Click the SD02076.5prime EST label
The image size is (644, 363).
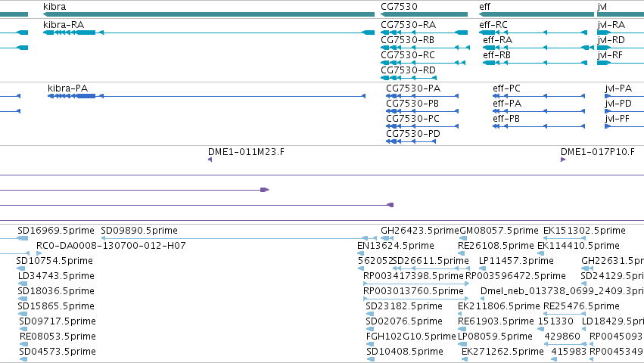[x=404, y=321]
